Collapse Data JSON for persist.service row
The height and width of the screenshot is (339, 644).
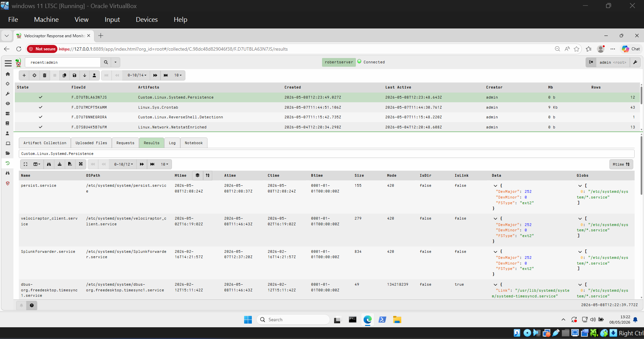pyautogui.click(x=495, y=186)
